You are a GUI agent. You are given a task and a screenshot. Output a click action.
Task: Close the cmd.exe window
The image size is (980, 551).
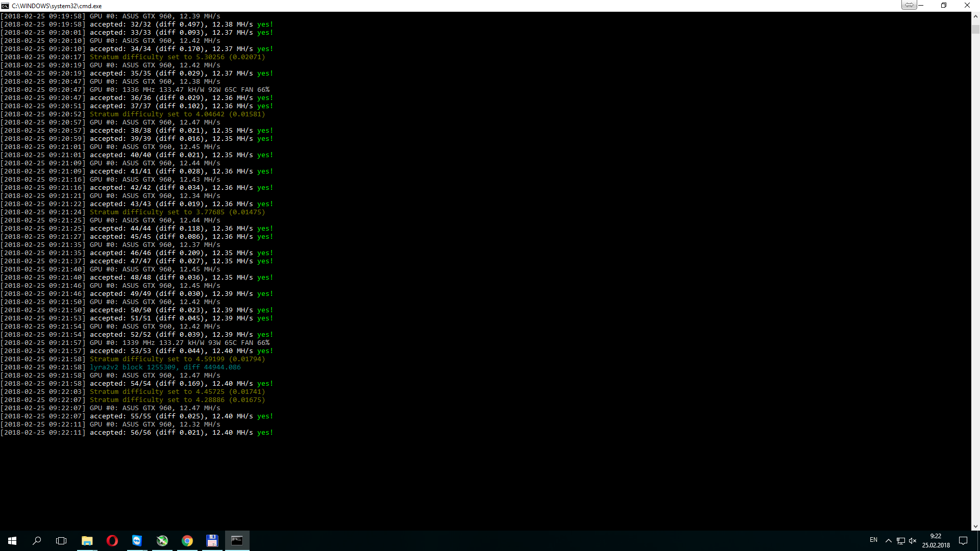[967, 6]
